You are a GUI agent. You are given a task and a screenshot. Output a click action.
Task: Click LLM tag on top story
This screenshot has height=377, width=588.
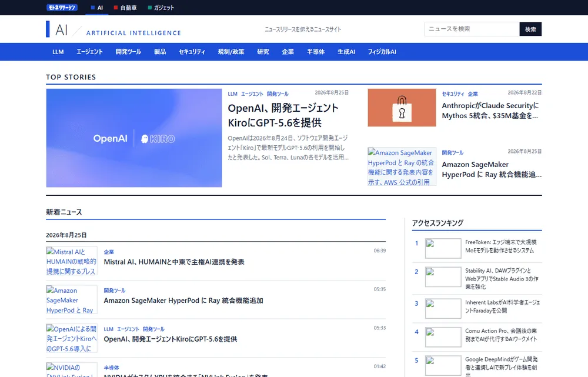tap(232, 94)
